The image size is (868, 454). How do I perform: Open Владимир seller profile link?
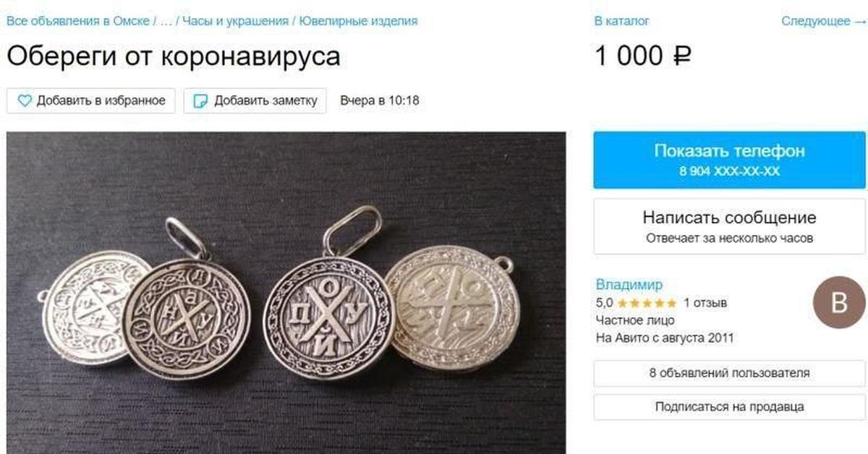click(x=629, y=285)
